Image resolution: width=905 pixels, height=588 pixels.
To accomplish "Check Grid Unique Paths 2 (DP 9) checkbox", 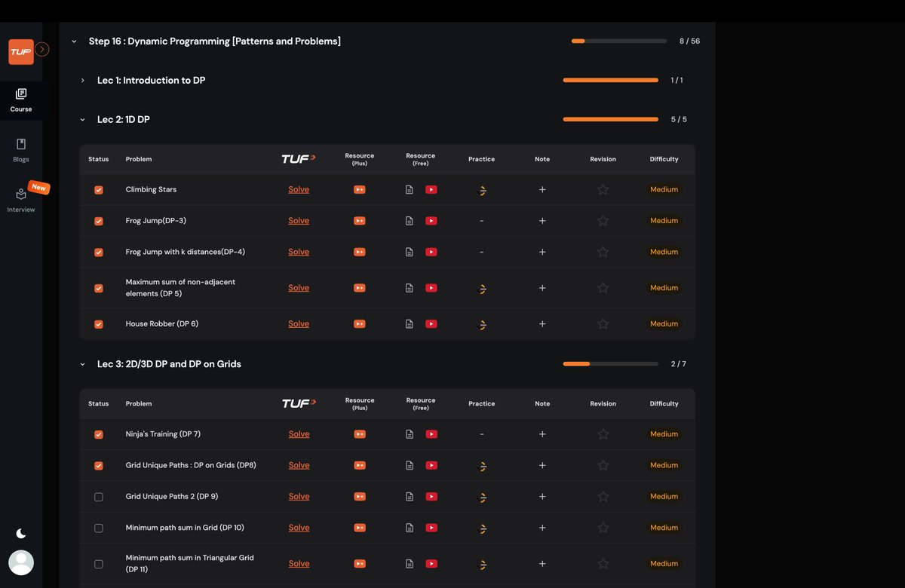I will point(99,498).
